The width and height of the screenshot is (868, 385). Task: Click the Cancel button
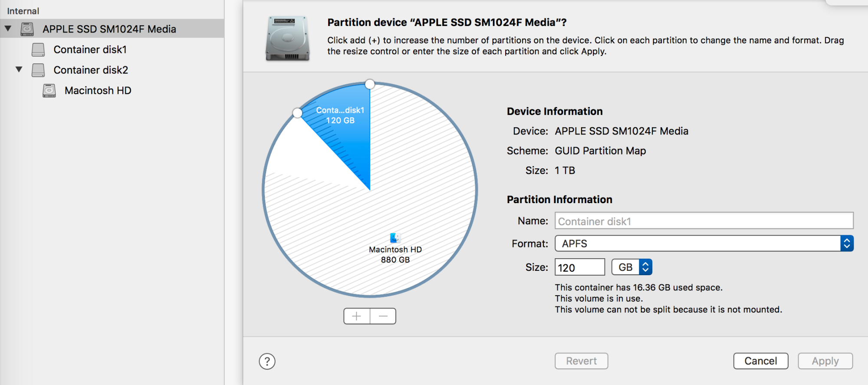pyautogui.click(x=761, y=361)
